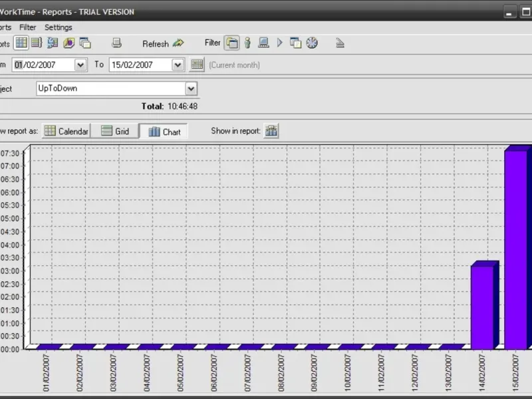Screen dimensions: 532x399
Task: Click the 15/02/2007 chart bar
Action: tap(516, 249)
